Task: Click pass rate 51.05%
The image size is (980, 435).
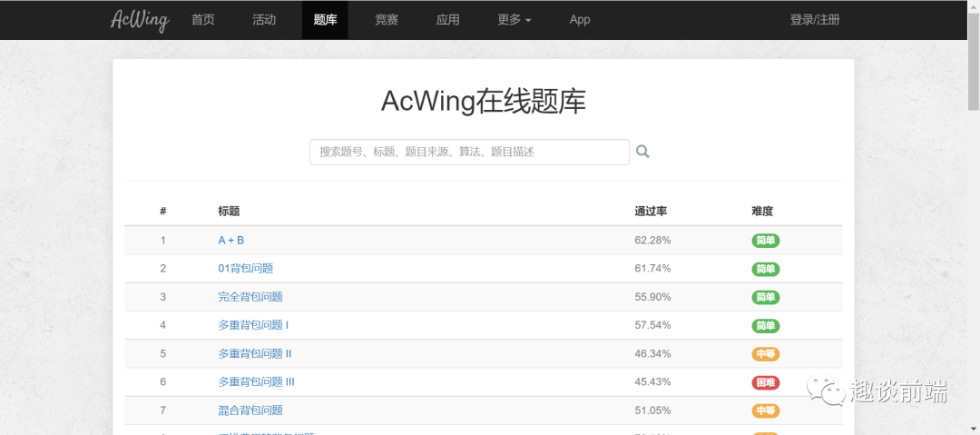Action: pyautogui.click(x=652, y=410)
